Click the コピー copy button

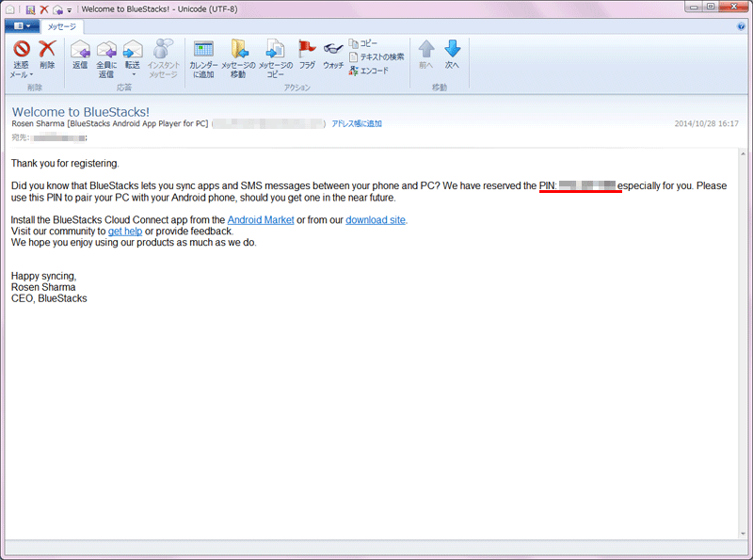[363, 43]
